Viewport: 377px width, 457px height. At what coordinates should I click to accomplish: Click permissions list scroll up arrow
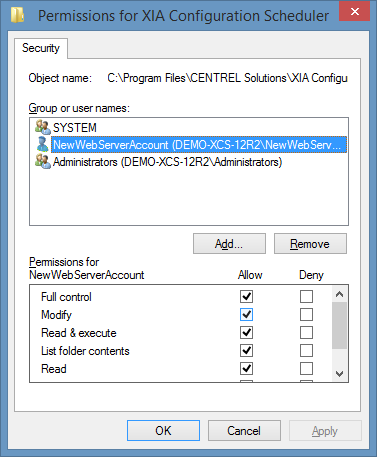click(x=339, y=294)
